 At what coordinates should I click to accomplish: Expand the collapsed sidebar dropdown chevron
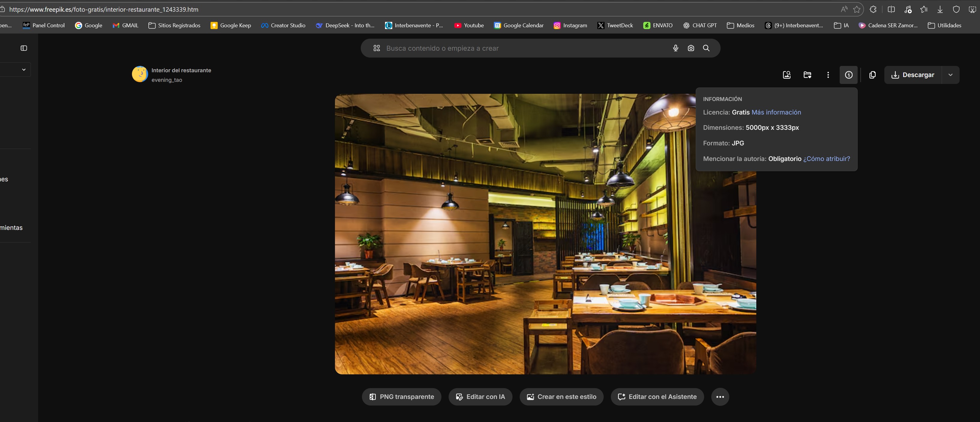tap(24, 70)
